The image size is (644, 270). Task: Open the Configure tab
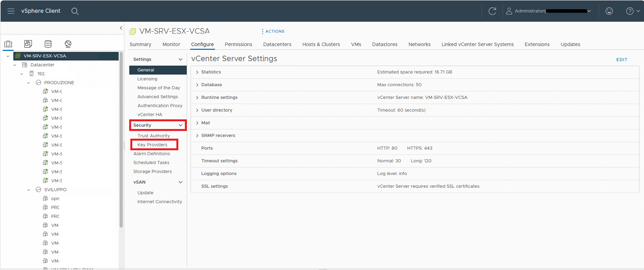click(x=202, y=44)
